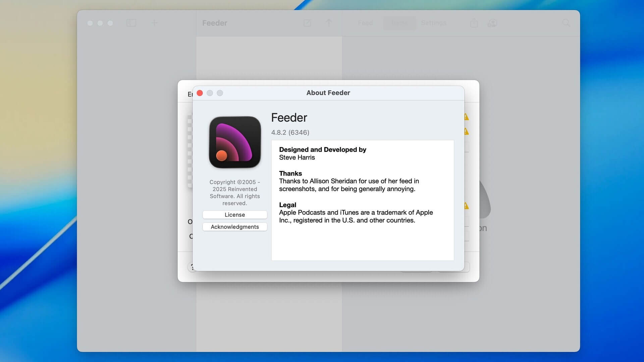Toggle the sidebar icon in toolbar

[131, 23]
